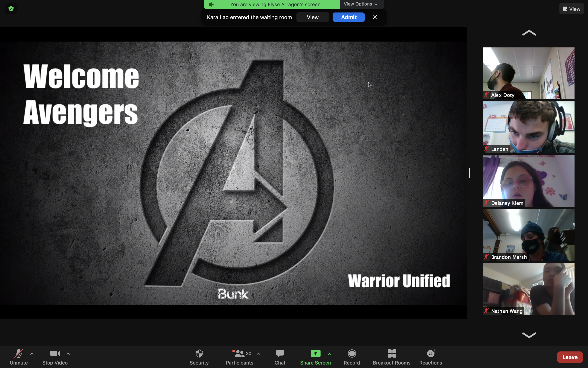This screenshot has width=588, height=368.
Task: Select Alex Doty's video thumbnail
Action: pyautogui.click(x=529, y=73)
